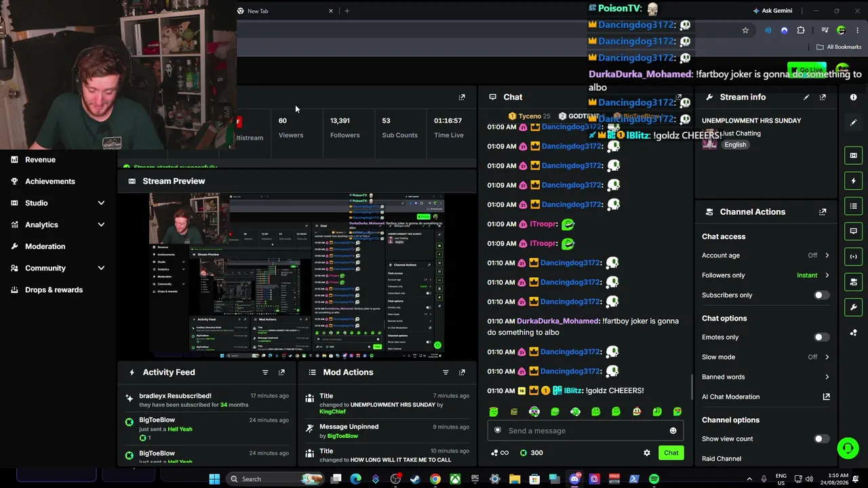Open Steam from the taskbar
The width and height of the screenshot is (868, 488).
[x=415, y=479]
